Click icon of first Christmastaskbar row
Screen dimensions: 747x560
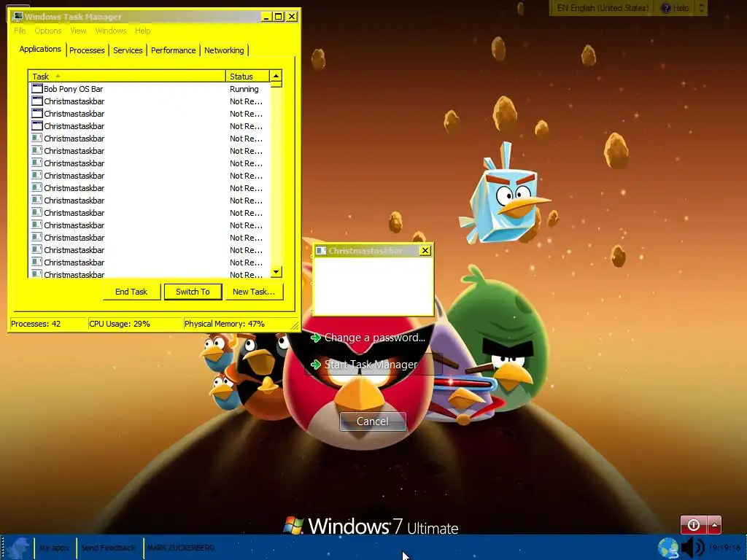pos(36,101)
